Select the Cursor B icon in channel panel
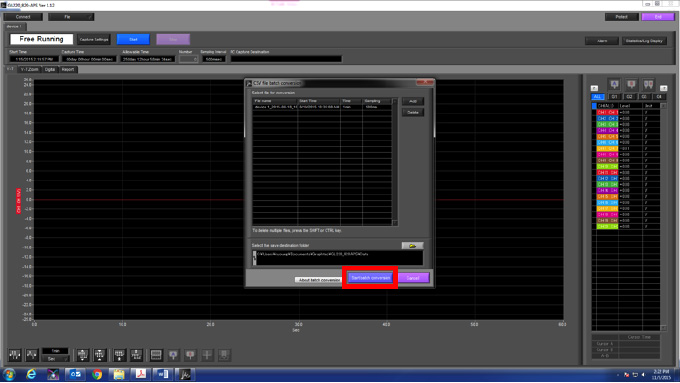The width and height of the screenshot is (680, 383). [631, 84]
